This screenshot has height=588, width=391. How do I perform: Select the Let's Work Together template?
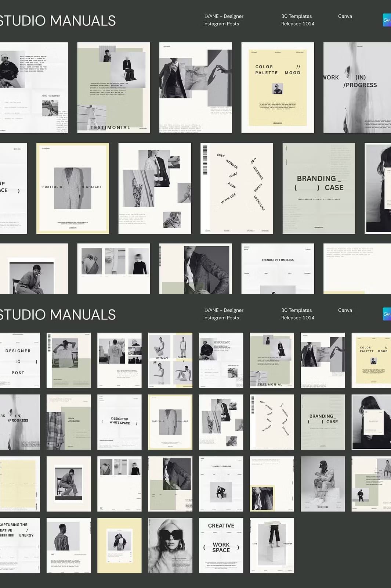pos(272,545)
